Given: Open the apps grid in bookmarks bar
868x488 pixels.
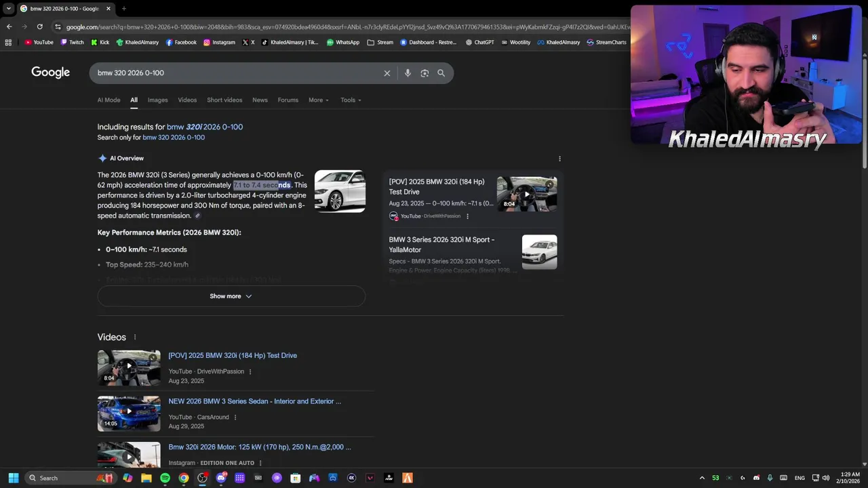Looking at the screenshot, I should point(8,42).
